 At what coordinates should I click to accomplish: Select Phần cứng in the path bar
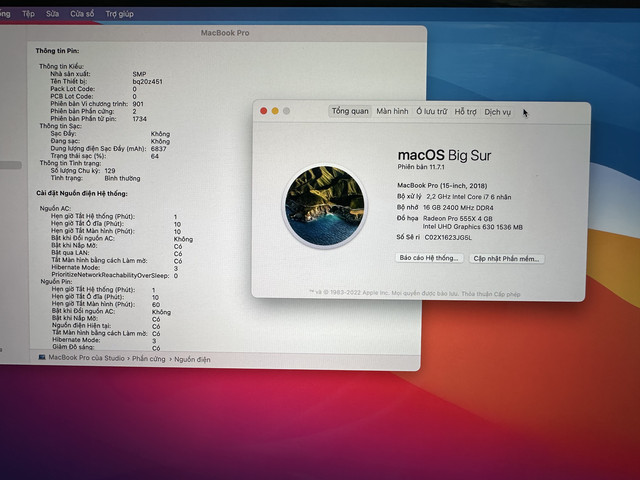[x=149, y=359]
